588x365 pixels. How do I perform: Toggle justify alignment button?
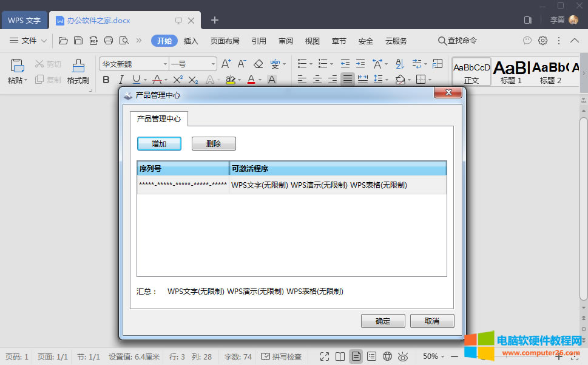click(348, 80)
